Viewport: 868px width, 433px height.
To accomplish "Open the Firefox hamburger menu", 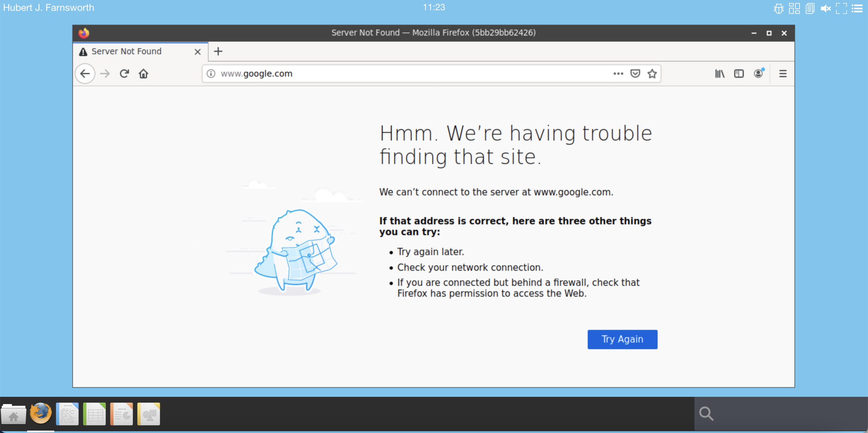I will coord(783,74).
